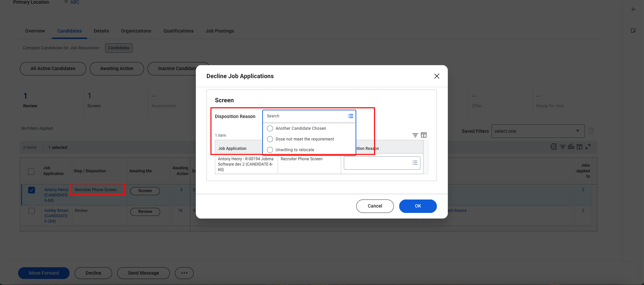Open the Qualifications tab
Viewport: 644px width, 285px height.
click(178, 31)
